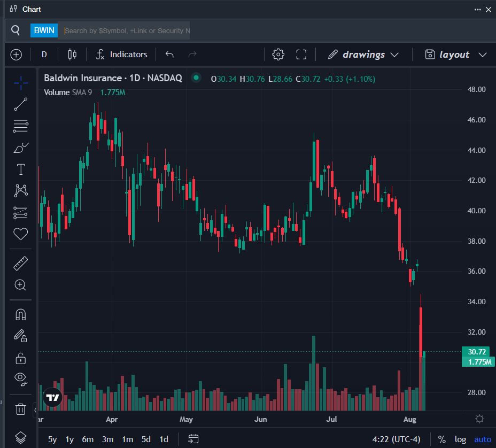Open the Fibonacci retracement tool
The image size is (496, 448).
(21, 126)
